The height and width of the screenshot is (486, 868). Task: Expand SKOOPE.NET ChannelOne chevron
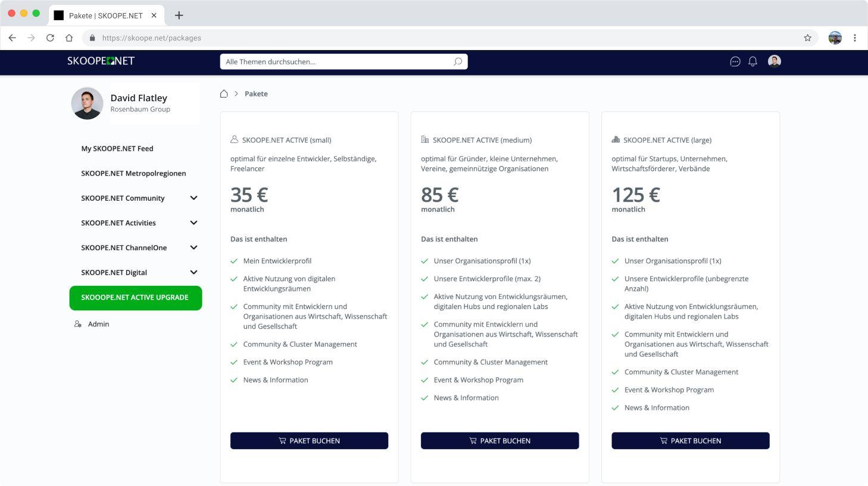coord(193,248)
